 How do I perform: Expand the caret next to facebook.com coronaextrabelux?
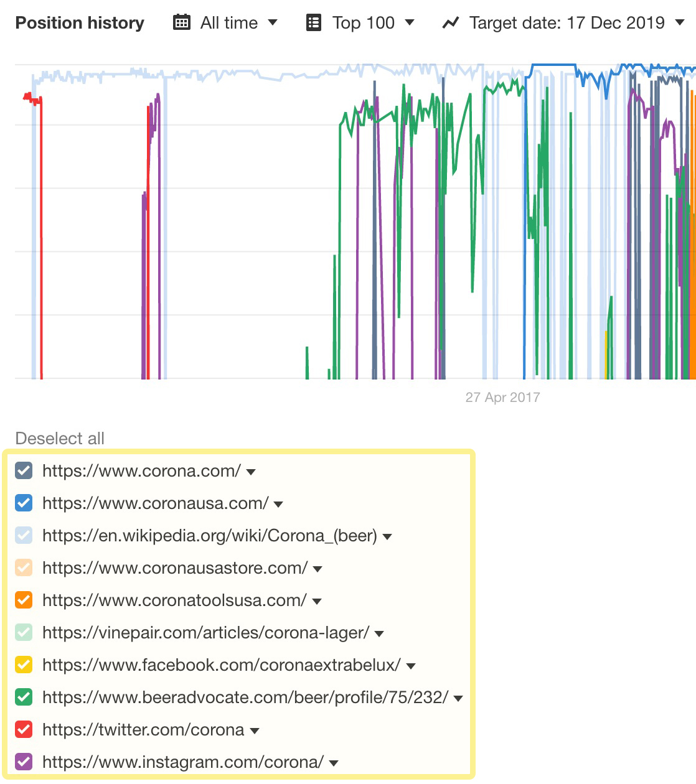coord(411,666)
